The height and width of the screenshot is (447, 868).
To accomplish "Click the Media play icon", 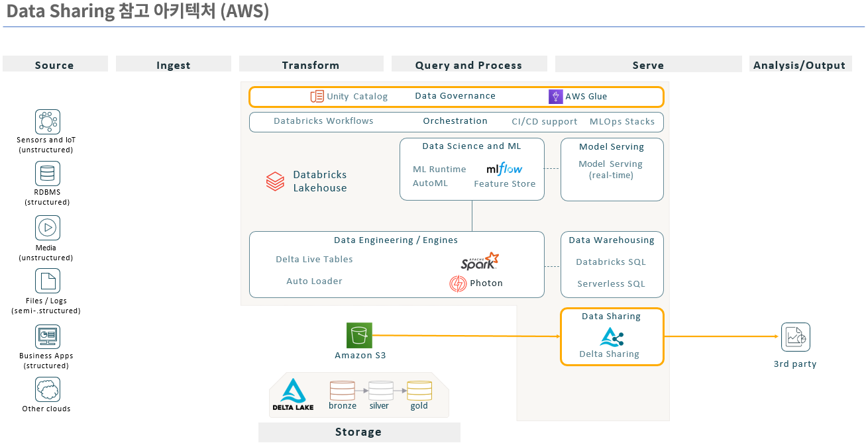I will click(48, 228).
